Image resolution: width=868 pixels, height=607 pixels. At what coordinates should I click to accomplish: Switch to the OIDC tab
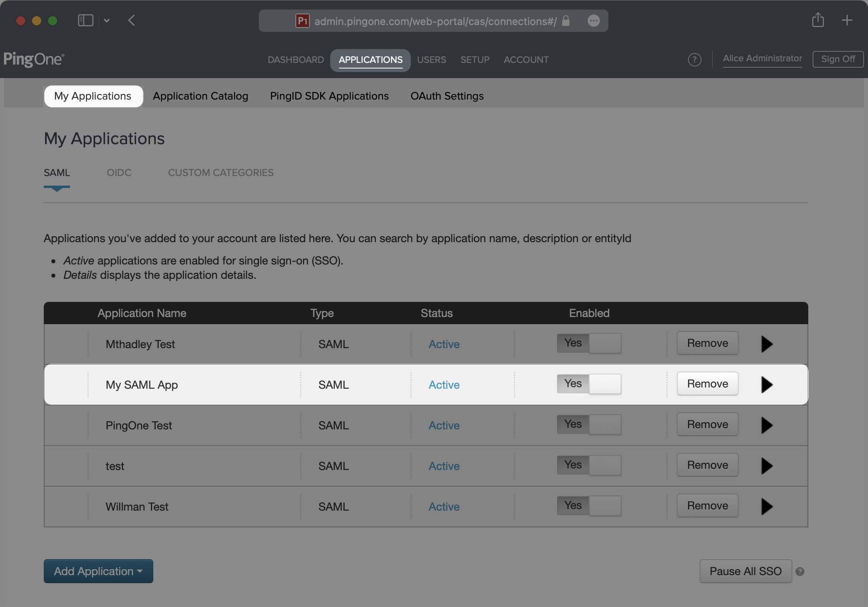click(119, 172)
